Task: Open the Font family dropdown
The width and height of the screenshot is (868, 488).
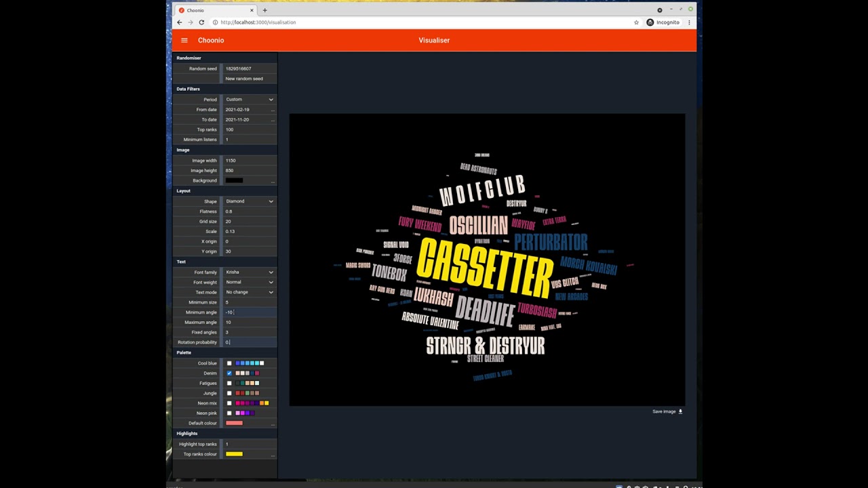Action: tap(250, 272)
